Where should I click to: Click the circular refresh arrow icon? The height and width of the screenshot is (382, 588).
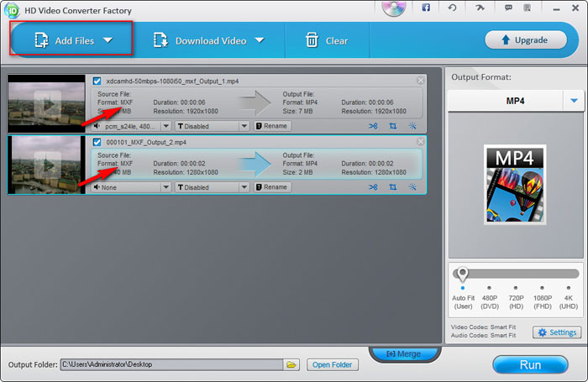tap(452, 8)
